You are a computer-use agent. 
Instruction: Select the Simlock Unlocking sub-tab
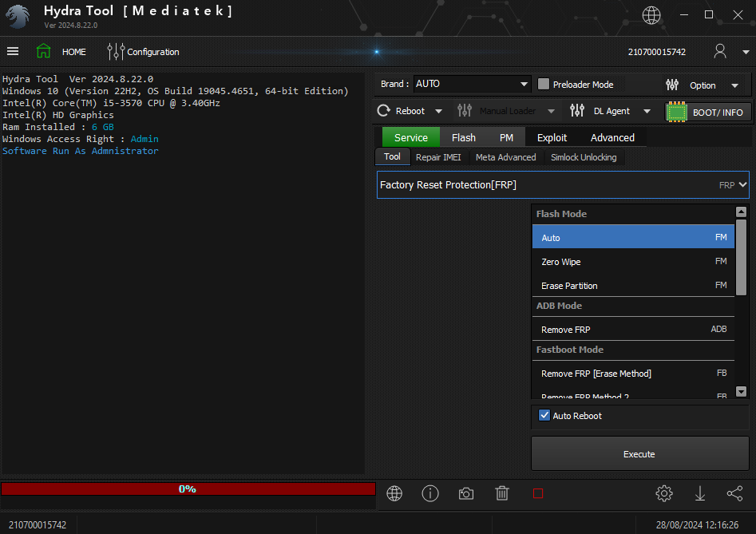[584, 157]
